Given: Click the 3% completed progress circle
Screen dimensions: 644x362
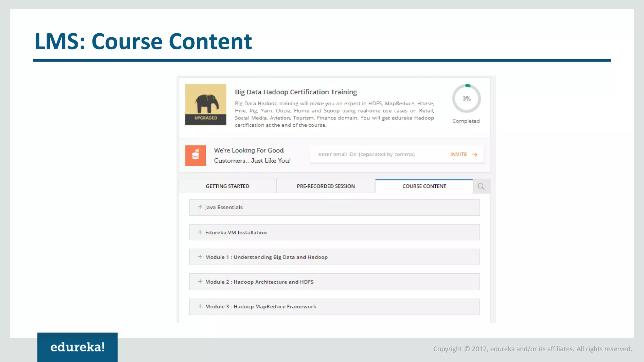Looking at the screenshot, I should (466, 98).
